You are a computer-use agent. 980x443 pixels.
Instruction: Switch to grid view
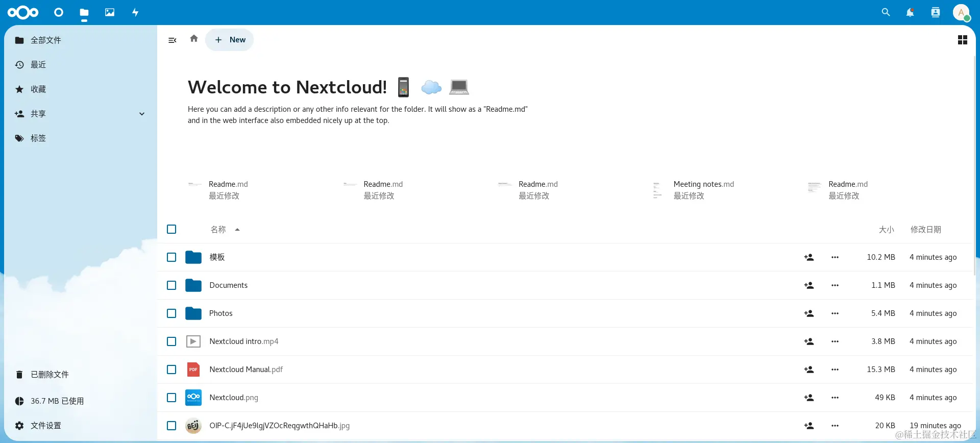[963, 40]
